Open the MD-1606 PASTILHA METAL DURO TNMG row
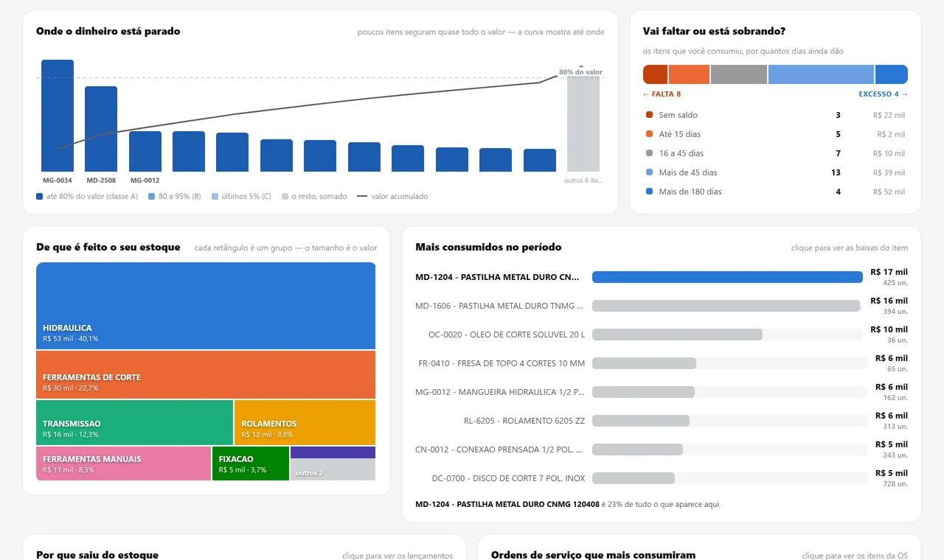 point(662,306)
